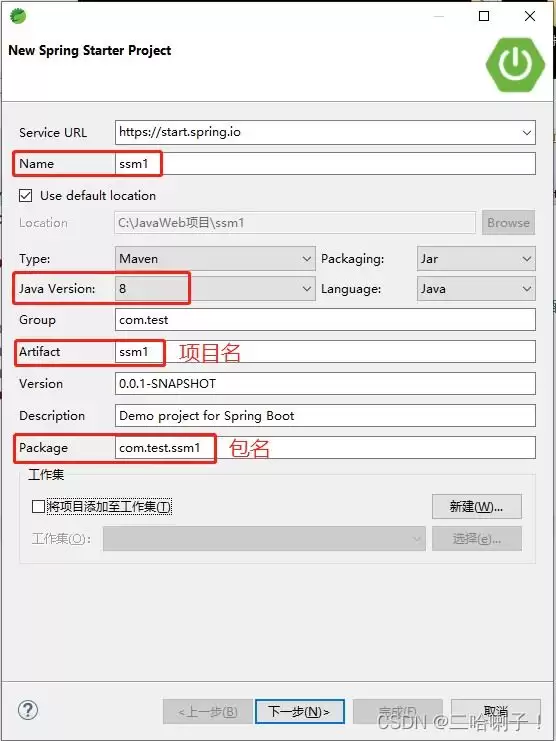Click the Spring Boot power logo

click(515, 65)
